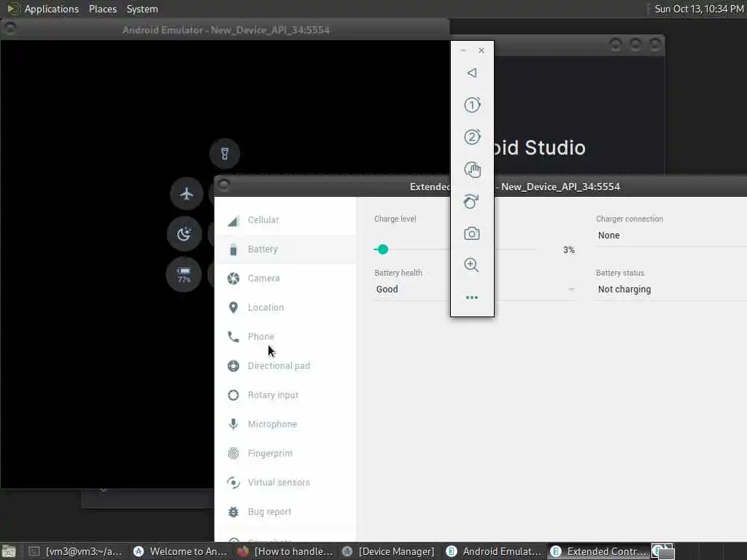
Task: Open the Location section in sidebar
Action: [285, 308]
